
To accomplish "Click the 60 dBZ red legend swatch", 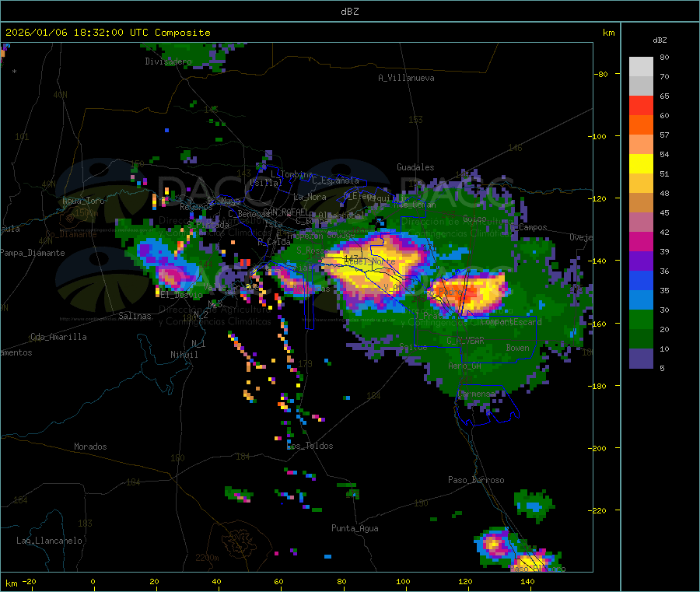I will (641, 105).
